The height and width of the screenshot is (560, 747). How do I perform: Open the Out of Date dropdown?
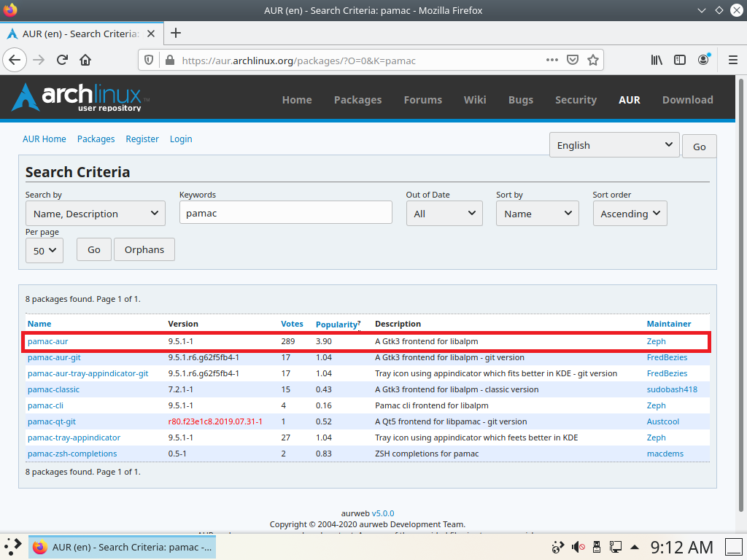444,214
